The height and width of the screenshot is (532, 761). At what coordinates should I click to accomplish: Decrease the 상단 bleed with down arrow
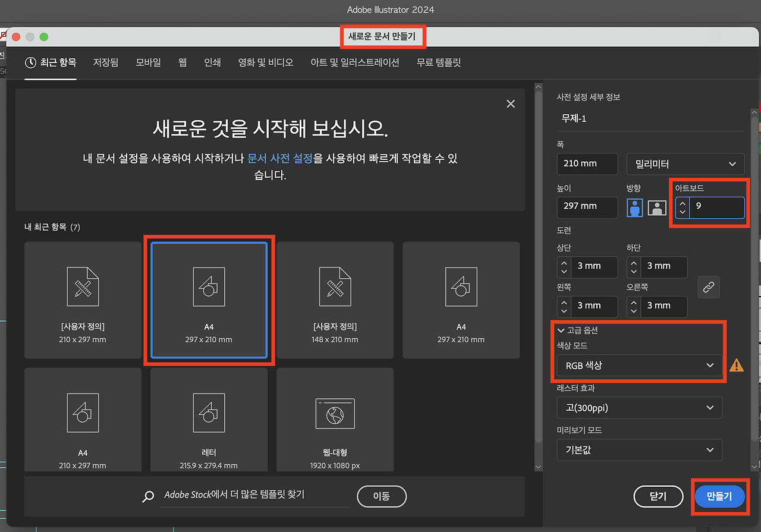click(x=564, y=271)
